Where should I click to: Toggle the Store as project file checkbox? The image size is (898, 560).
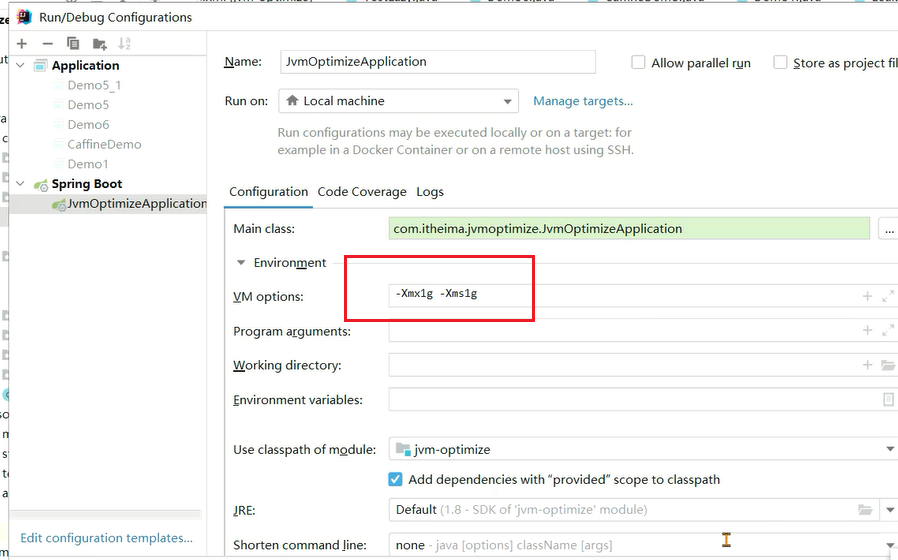781,62
